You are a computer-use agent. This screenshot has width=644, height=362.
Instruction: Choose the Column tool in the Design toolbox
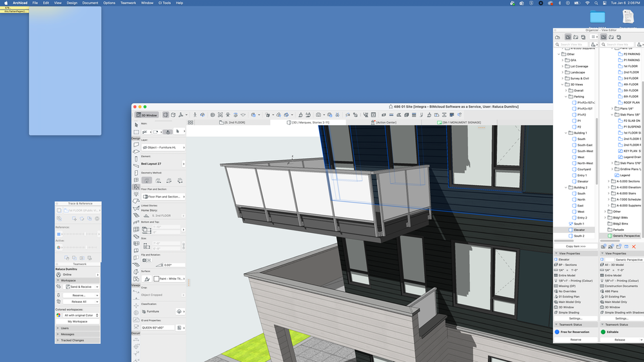tap(136, 159)
